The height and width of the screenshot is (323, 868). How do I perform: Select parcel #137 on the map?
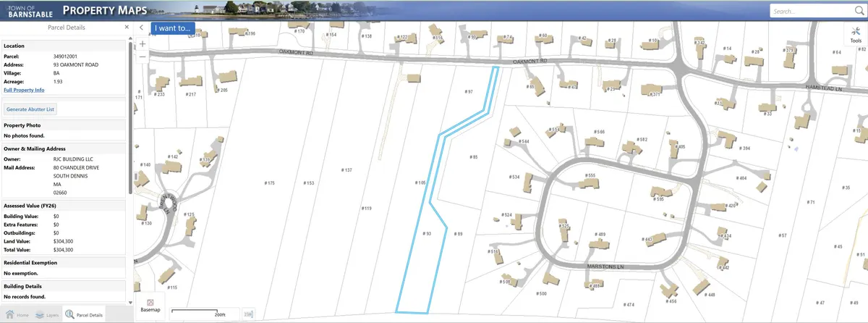point(346,170)
